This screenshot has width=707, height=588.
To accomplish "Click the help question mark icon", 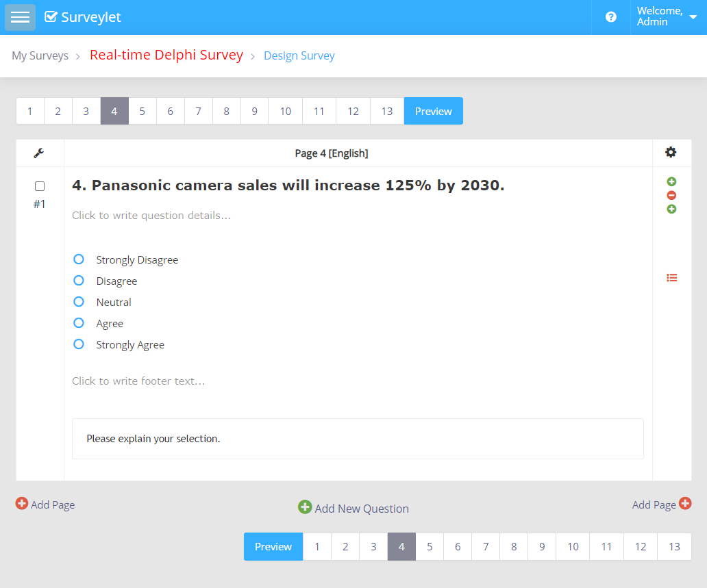I will pyautogui.click(x=611, y=17).
